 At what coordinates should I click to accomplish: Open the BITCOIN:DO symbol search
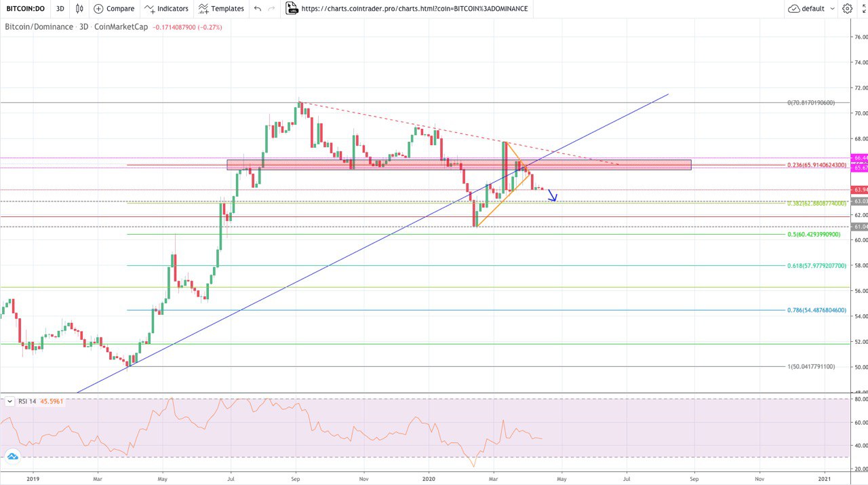pos(26,9)
